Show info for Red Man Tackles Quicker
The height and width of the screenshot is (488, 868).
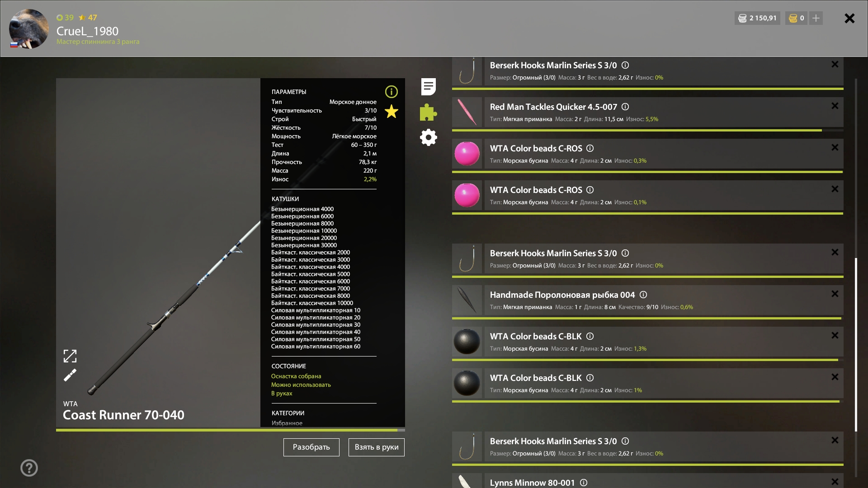click(x=625, y=107)
